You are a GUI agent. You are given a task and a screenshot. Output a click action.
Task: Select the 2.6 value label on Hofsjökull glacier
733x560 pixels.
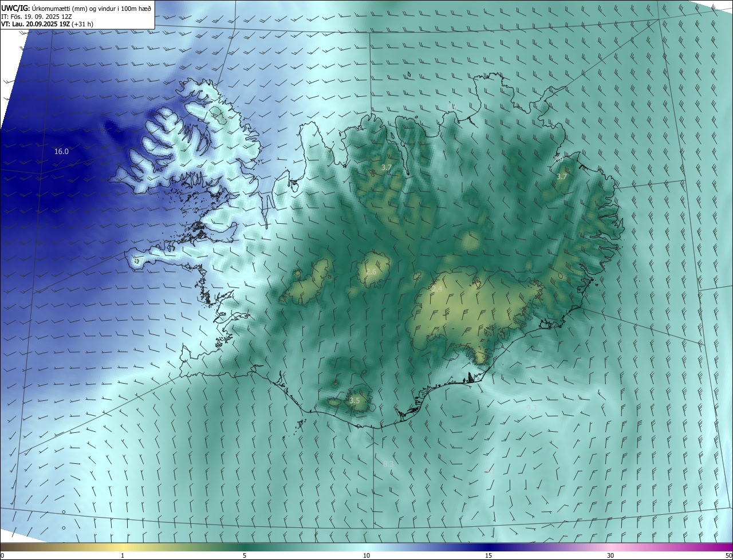point(371,271)
